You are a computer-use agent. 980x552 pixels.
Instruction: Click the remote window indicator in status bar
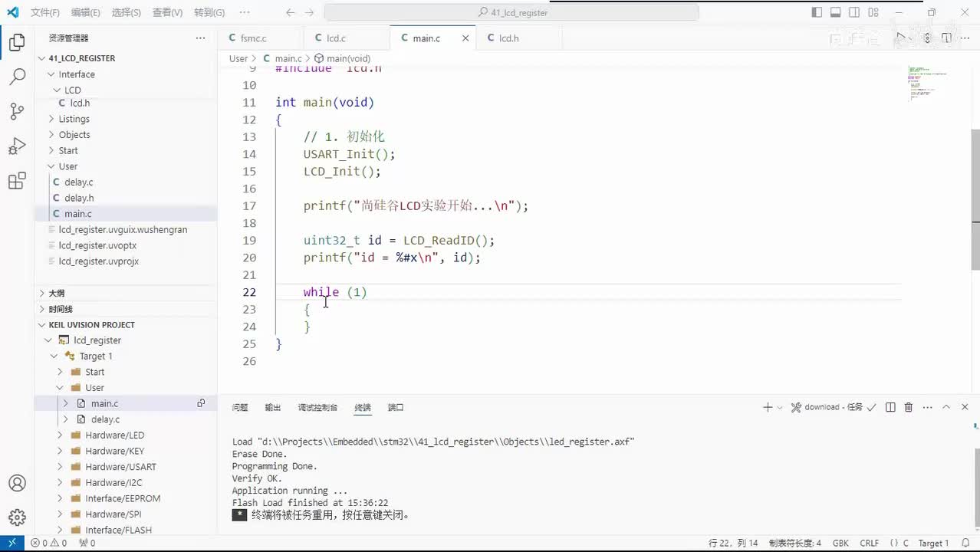[x=12, y=543]
